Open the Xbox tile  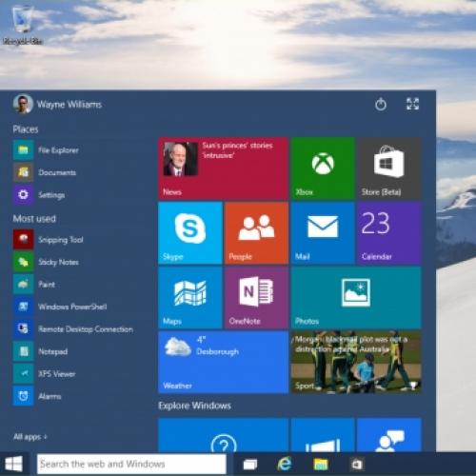point(323,169)
